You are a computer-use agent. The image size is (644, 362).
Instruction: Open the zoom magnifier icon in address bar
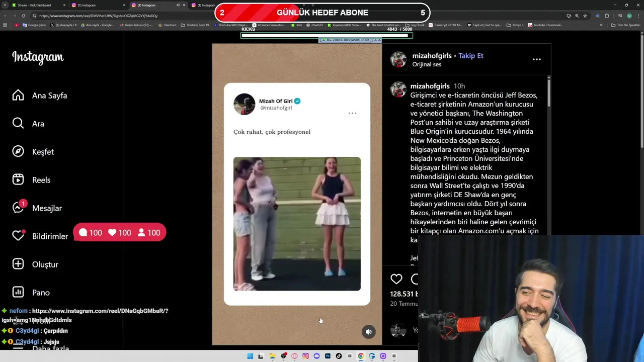click(x=577, y=16)
